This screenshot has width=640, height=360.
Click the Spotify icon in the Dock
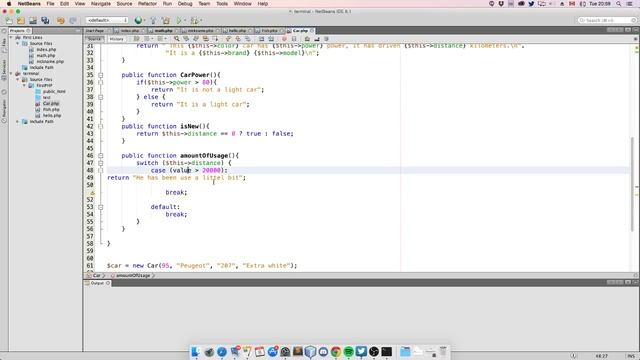(349, 351)
